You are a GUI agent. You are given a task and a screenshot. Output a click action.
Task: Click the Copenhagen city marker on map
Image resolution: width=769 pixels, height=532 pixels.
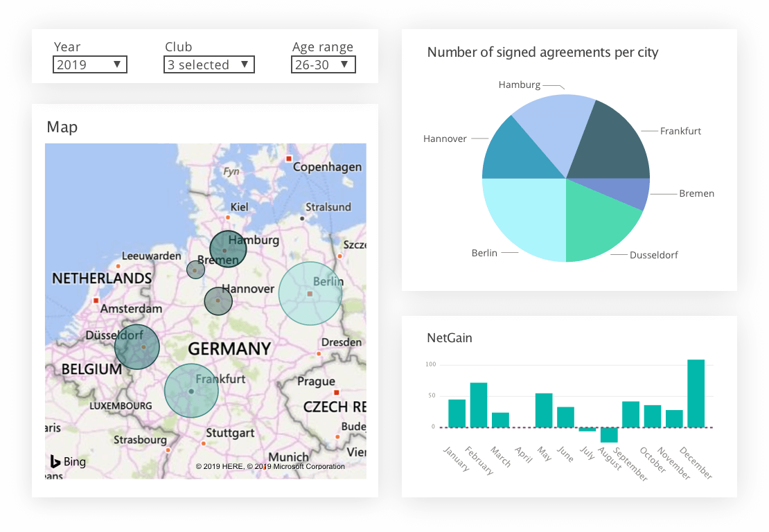[289, 160]
